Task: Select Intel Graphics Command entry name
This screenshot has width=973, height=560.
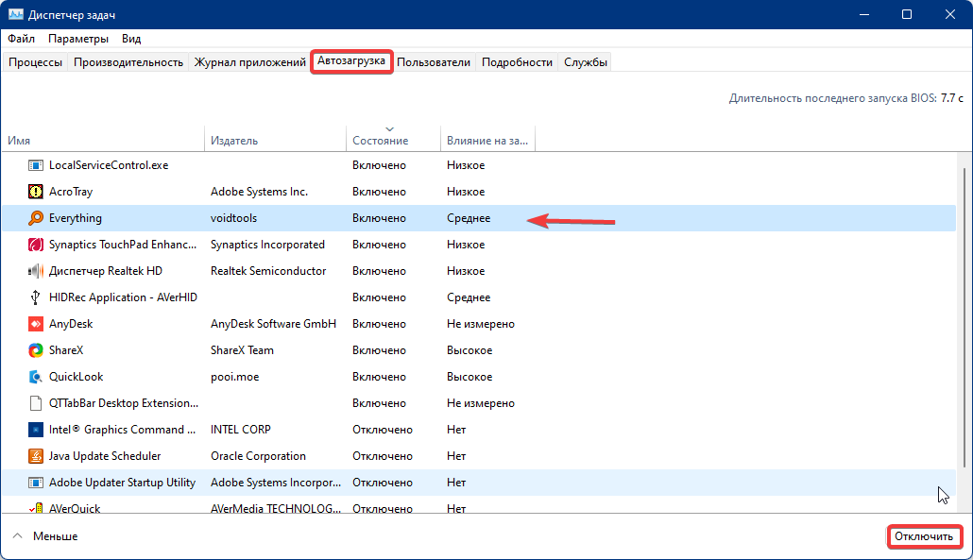Action: [x=122, y=429]
